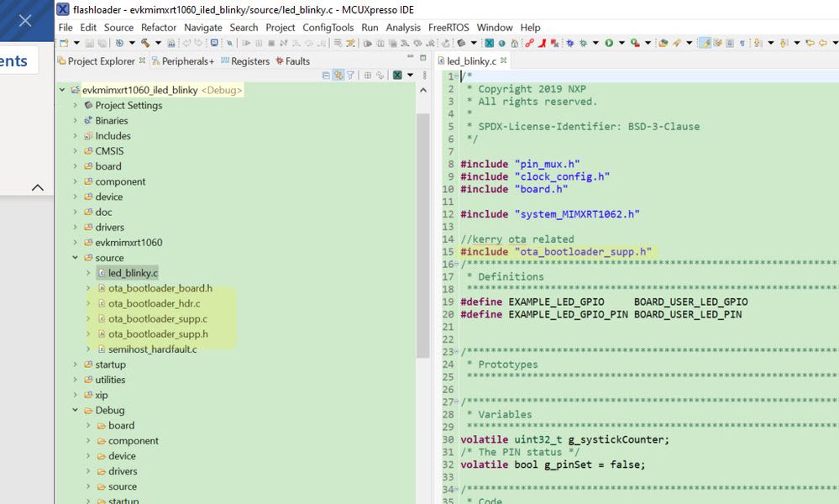
Task: Switch to the Peripherals+ tab
Action: coord(183,61)
